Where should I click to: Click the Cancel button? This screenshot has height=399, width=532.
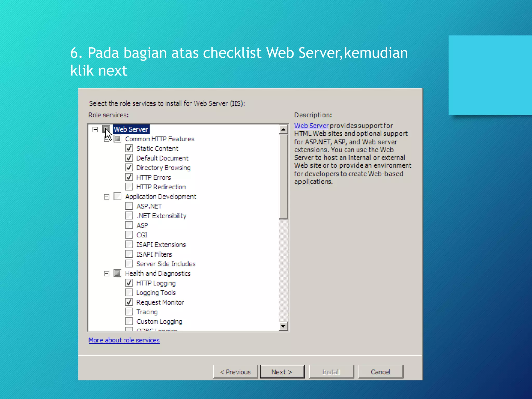pos(381,372)
